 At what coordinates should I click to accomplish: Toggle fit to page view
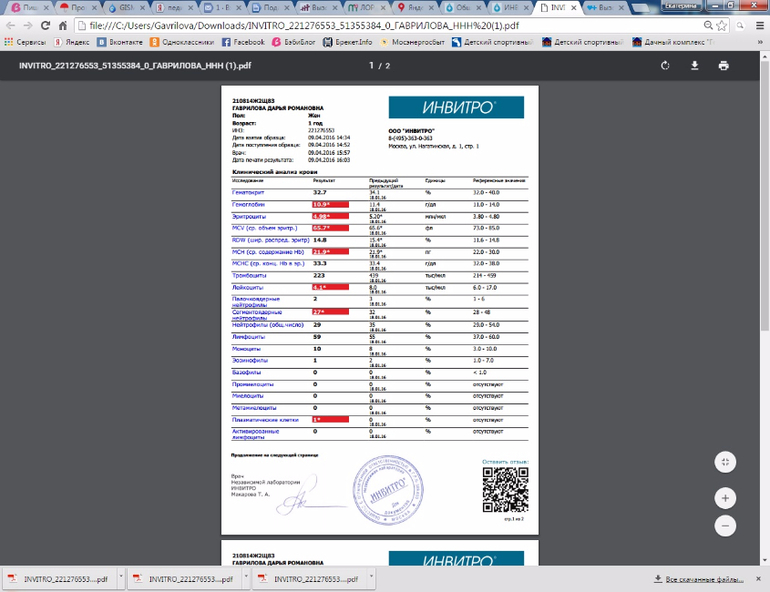726,461
